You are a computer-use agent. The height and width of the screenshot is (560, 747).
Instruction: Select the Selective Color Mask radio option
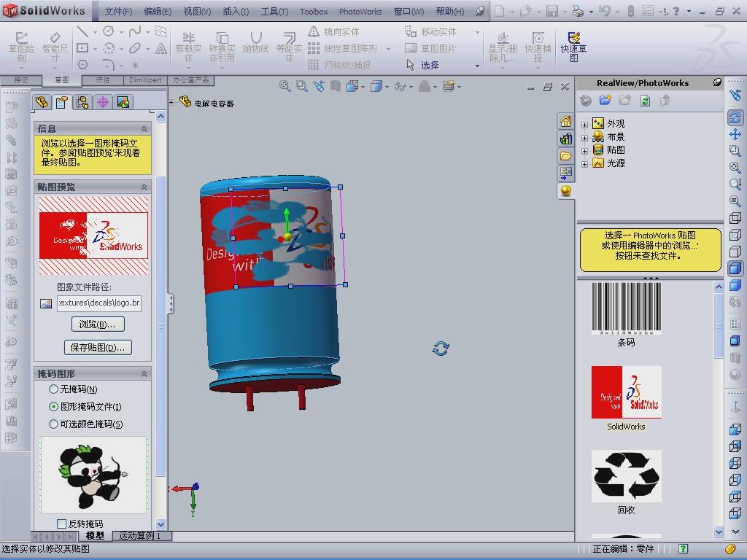(x=53, y=424)
